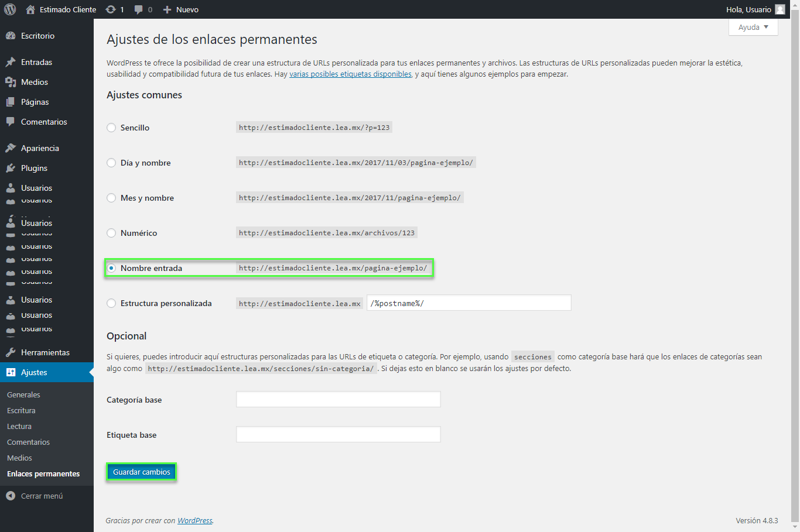Image resolution: width=800 pixels, height=532 pixels.
Task: Click the 'secciones' code snippet
Action: pyautogui.click(x=533, y=357)
